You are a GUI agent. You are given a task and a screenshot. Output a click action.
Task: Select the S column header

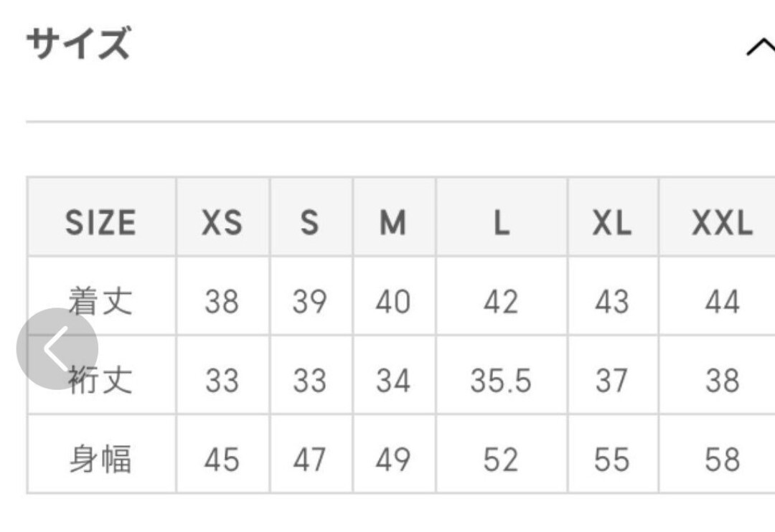tap(310, 222)
